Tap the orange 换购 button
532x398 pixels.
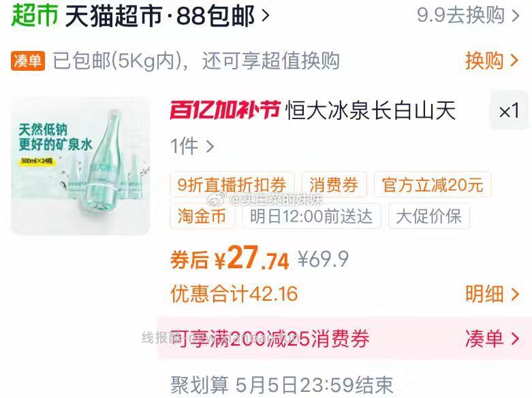click(492, 61)
